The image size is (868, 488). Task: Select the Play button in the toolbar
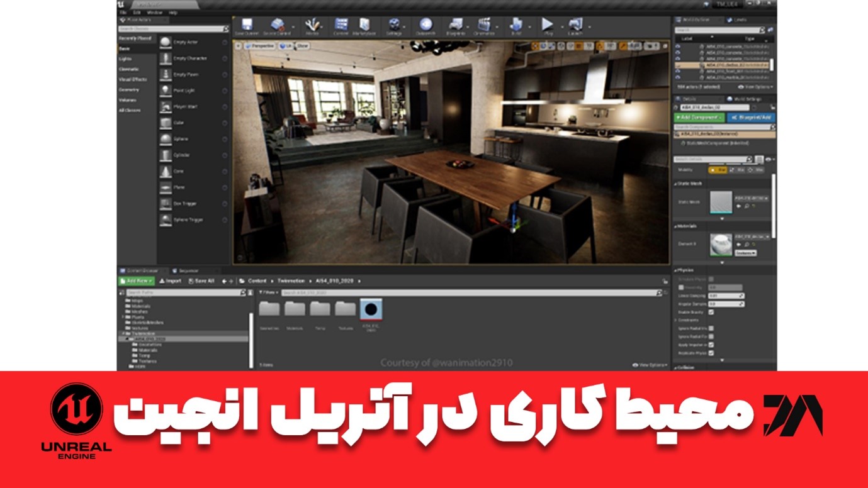tap(546, 25)
